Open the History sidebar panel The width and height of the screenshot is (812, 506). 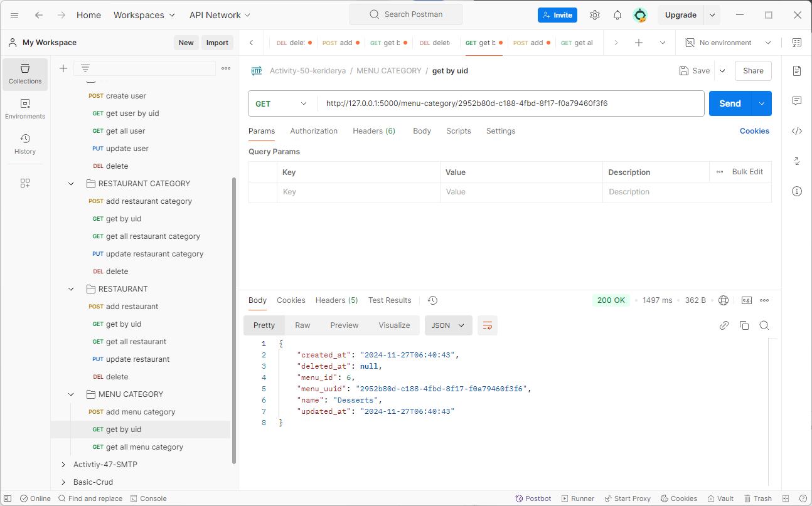pos(25,144)
